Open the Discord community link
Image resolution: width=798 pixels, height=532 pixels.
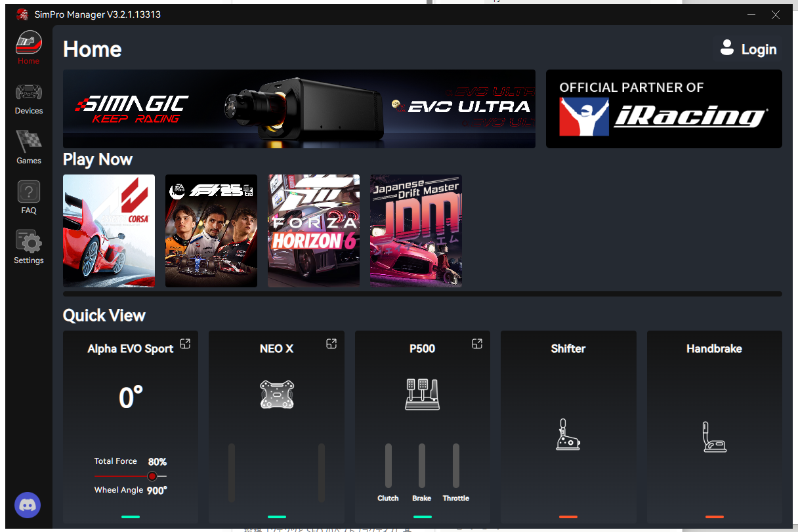coord(28,505)
